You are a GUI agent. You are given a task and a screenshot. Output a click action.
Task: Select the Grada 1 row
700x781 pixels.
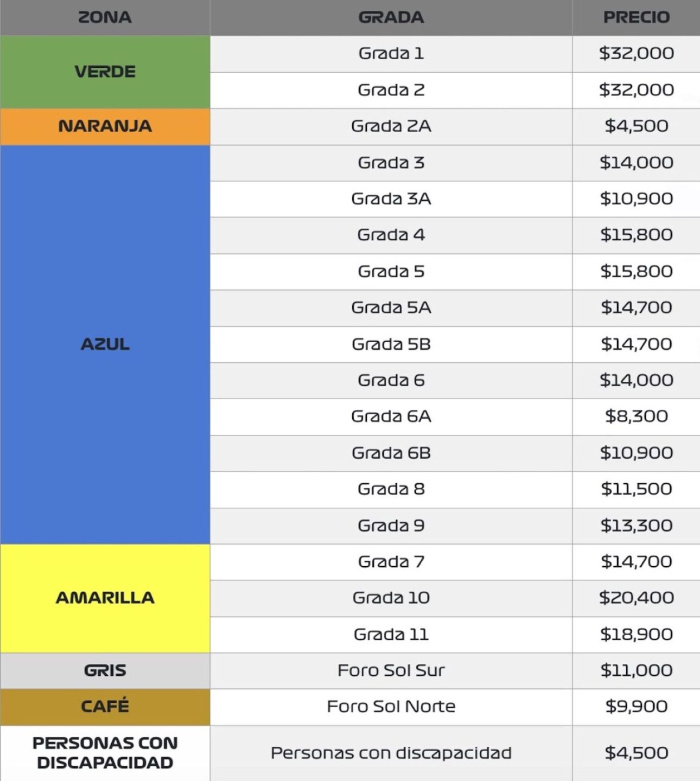coord(391,54)
